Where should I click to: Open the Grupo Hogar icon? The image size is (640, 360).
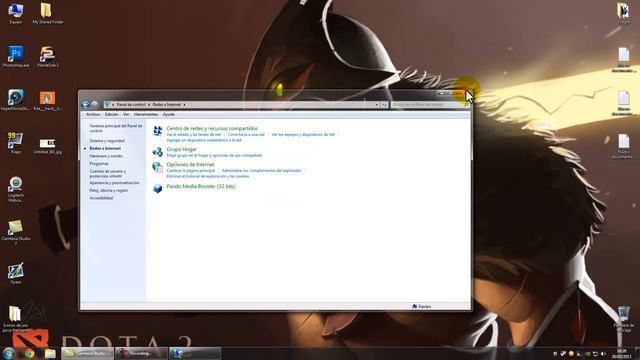[x=158, y=152]
